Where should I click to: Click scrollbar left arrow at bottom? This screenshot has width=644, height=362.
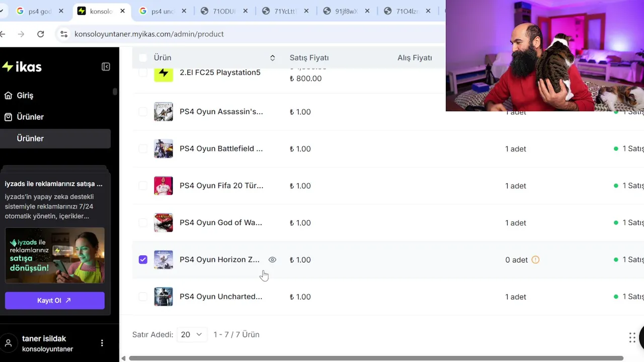point(124,358)
